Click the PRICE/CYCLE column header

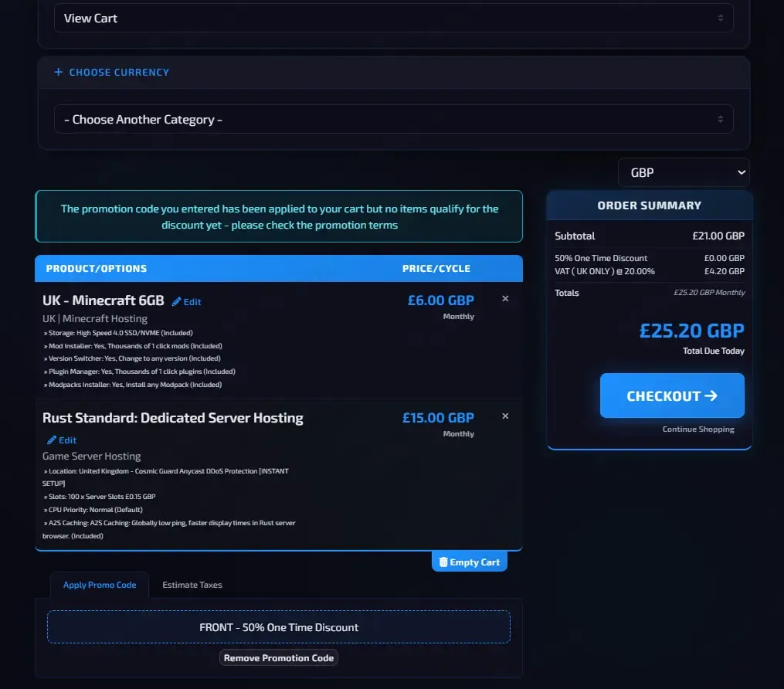coord(436,269)
